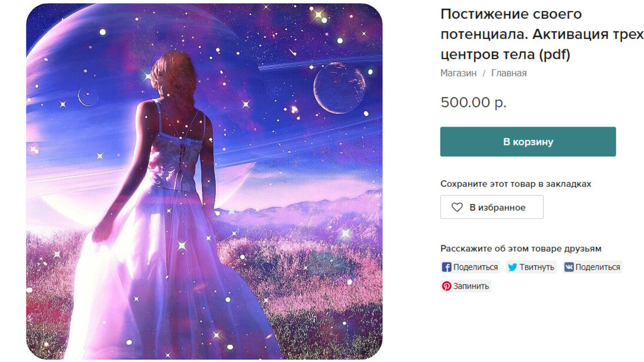This screenshot has width=644, height=362.
Task: Click the price 500.00 р.
Action: (x=473, y=103)
